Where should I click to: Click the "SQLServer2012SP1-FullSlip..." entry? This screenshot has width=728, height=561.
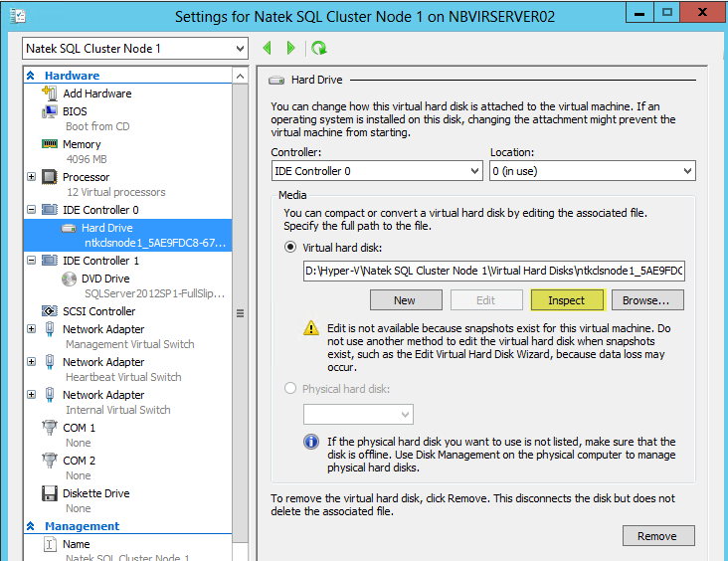pos(154,293)
